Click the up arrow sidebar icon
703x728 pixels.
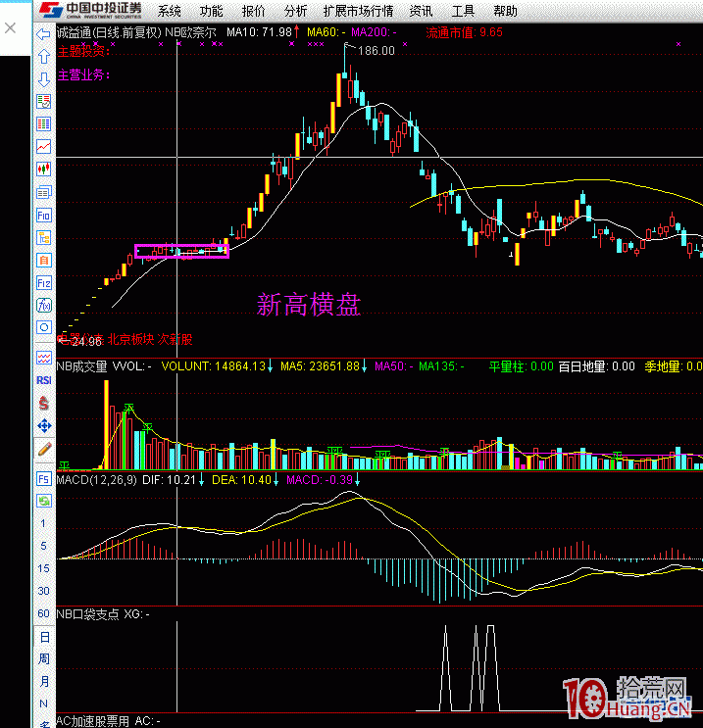pyautogui.click(x=44, y=57)
